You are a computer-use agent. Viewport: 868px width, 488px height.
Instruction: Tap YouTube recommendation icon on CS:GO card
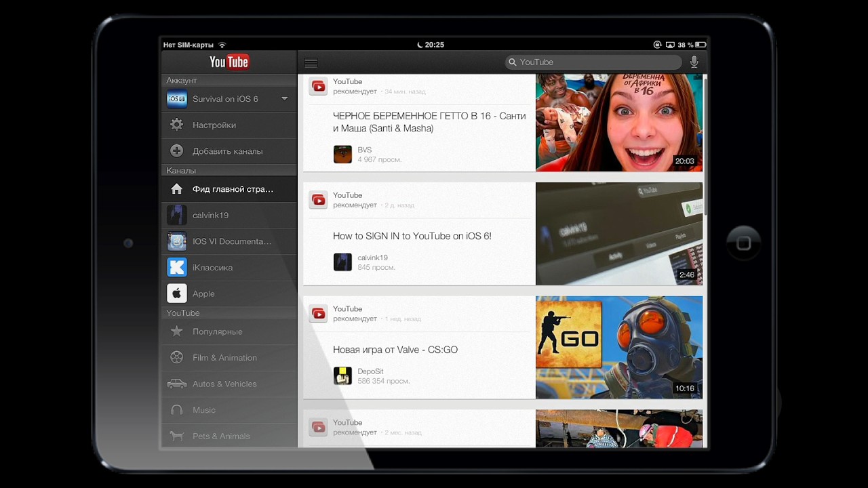[318, 313]
